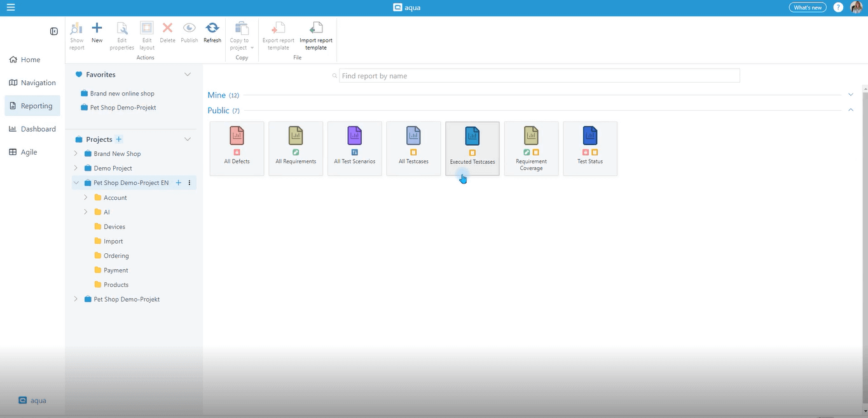Add a project with Projects plus icon
This screenshot has height=418, width=868.
pos(119,139)
